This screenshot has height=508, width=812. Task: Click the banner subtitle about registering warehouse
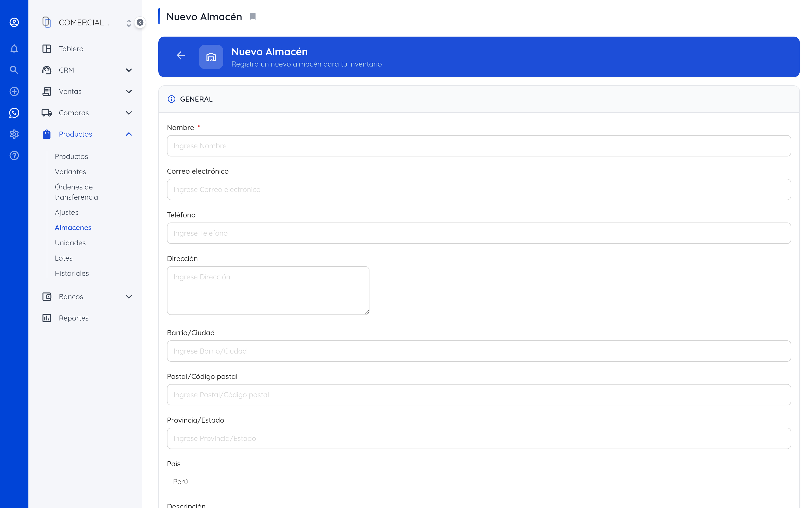(x=306, y=64)
